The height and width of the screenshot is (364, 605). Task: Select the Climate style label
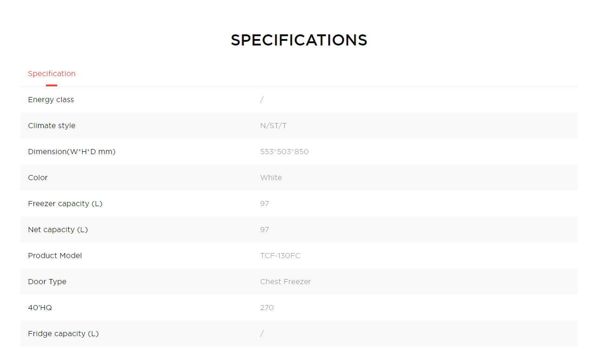52,126
